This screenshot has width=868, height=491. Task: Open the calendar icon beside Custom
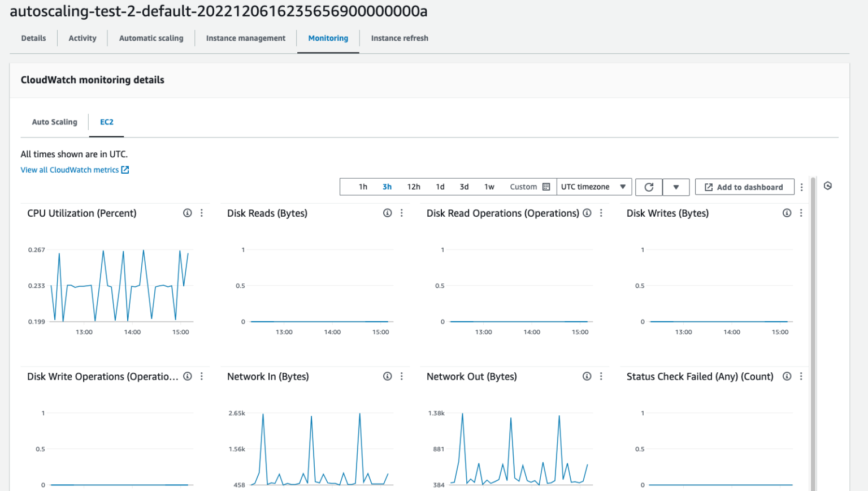tap(545, 187)
